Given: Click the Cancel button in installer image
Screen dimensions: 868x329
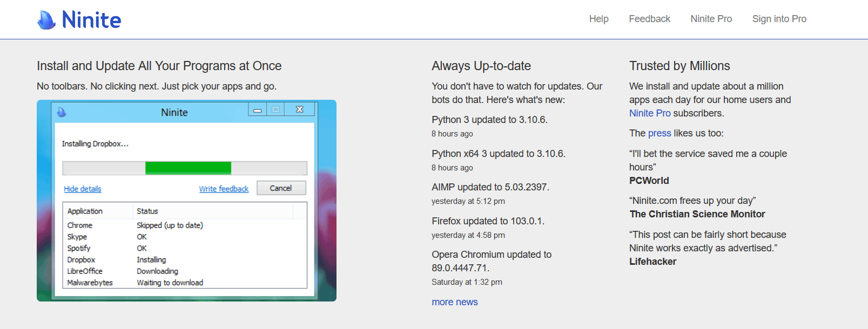Looking at the screenshot, I should coord(281,188).
